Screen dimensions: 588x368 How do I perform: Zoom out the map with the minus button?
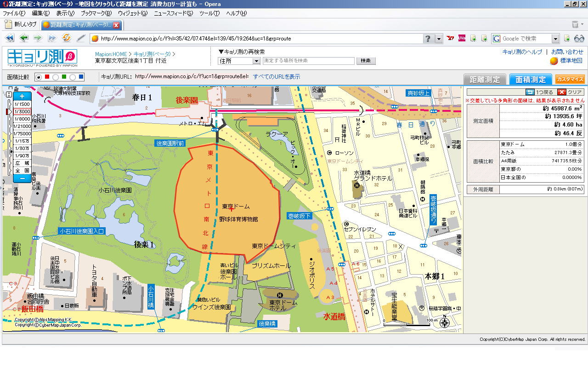[x=22, y=178]
